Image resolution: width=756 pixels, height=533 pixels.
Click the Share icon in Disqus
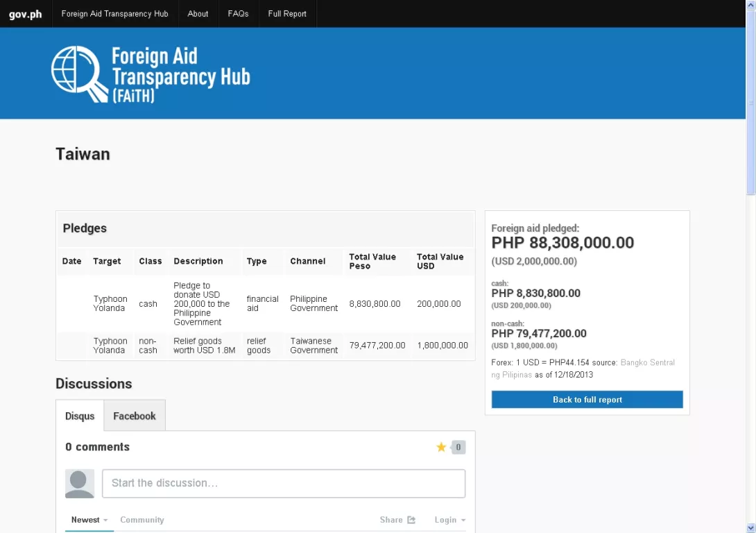411,520
